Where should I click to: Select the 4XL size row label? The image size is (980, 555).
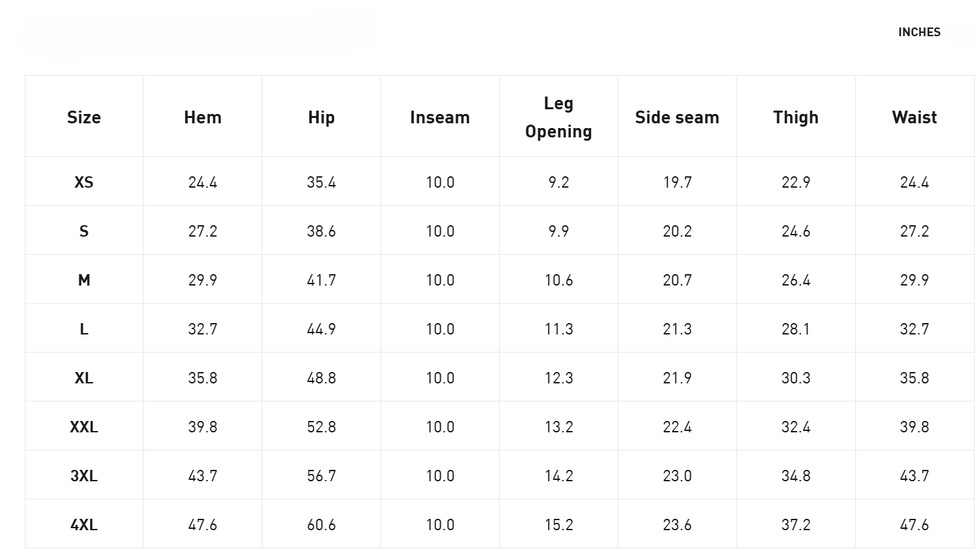[x=84, y=525]
